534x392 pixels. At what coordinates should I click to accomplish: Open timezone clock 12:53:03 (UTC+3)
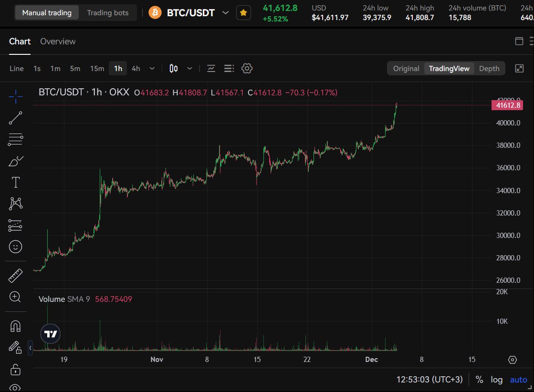pyautogui.click(x=429, y=380)
